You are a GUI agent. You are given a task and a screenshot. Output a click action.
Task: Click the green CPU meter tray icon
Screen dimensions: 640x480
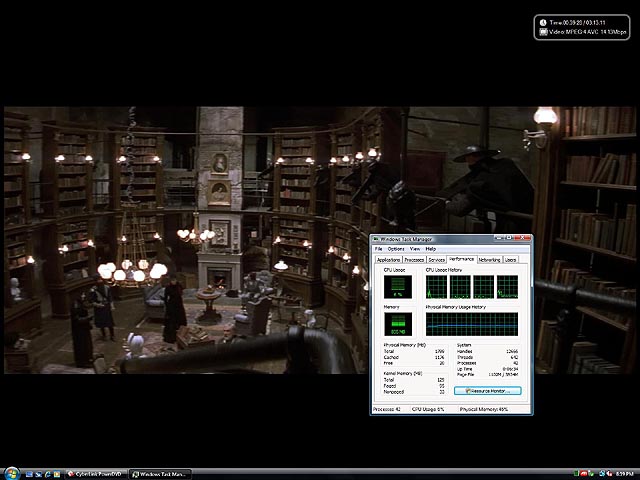[576, 473]
